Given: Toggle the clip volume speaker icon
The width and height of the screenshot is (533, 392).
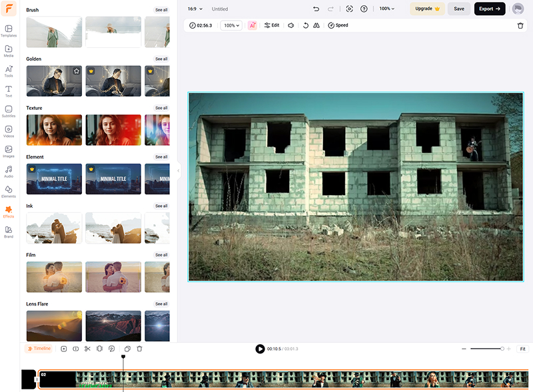Looking at the screenshot, I should tap(291, 25).
